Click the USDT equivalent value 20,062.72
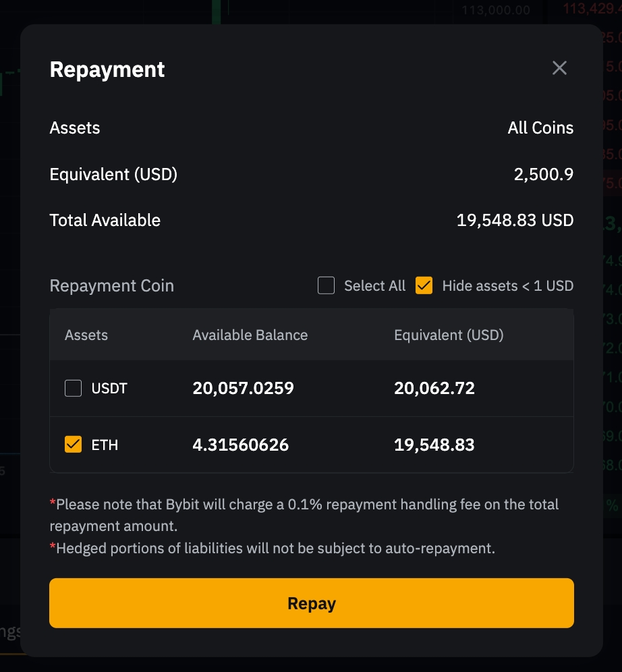This screenshot has width=622, height=672. coord(434,389)
